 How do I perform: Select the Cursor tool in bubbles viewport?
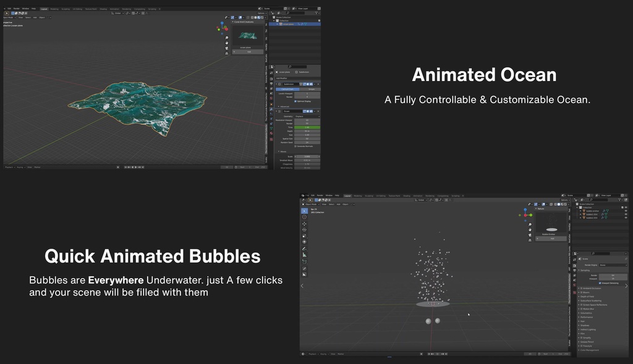click(x=304, y=217)
